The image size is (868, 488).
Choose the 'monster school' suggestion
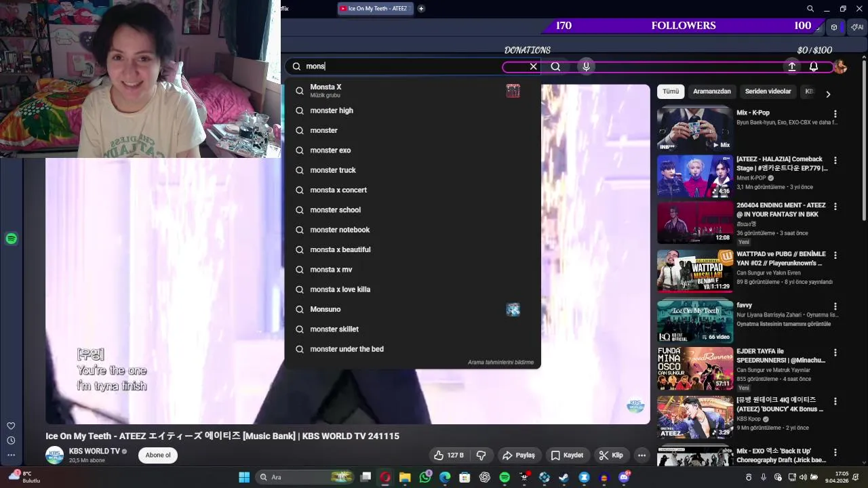[x=412, y=210]
